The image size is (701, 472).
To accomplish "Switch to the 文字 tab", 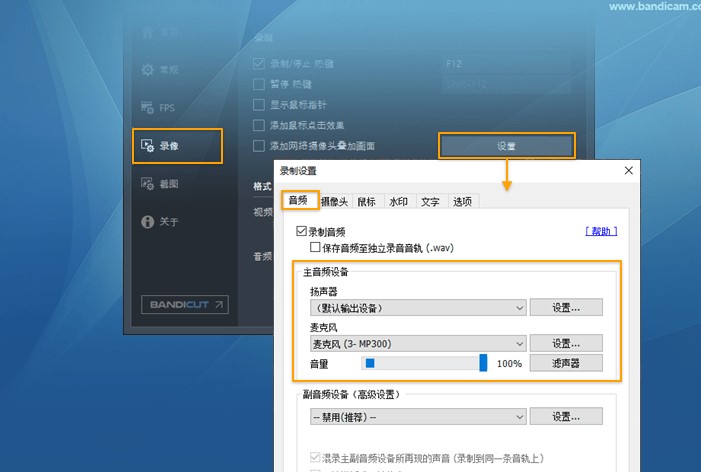I will [x=431, y=202].
